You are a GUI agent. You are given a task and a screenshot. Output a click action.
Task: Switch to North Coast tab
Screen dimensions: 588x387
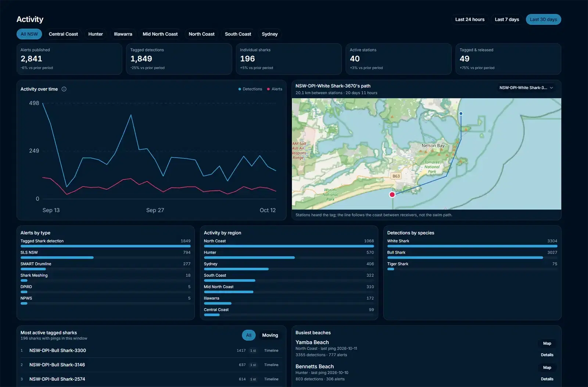pos(201,34)
